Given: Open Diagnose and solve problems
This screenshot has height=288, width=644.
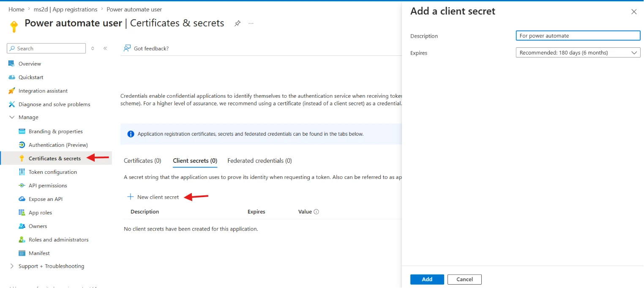Looking at the screenshot, I should [x=55, y=104].
